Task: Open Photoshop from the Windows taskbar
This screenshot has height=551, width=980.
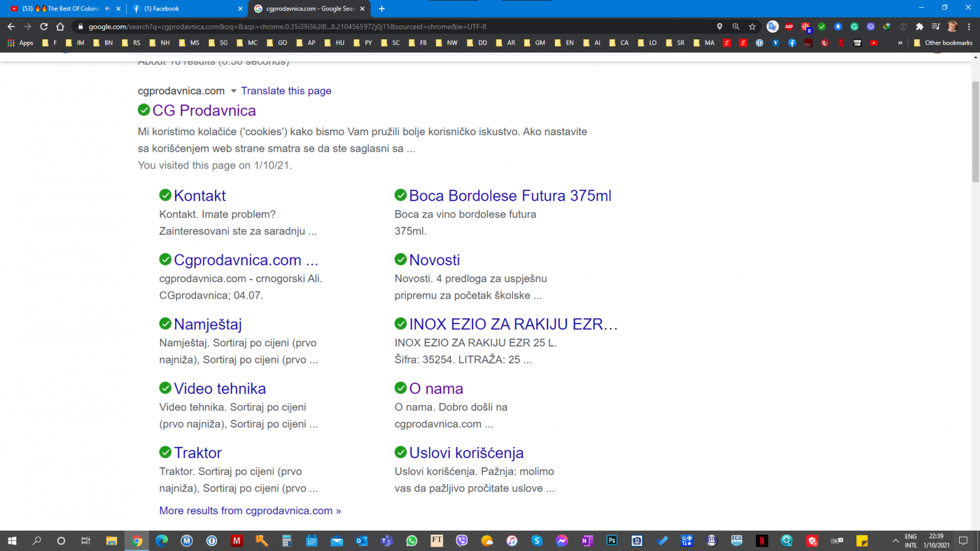Action: pyautogui.click(x=612, y=541)
